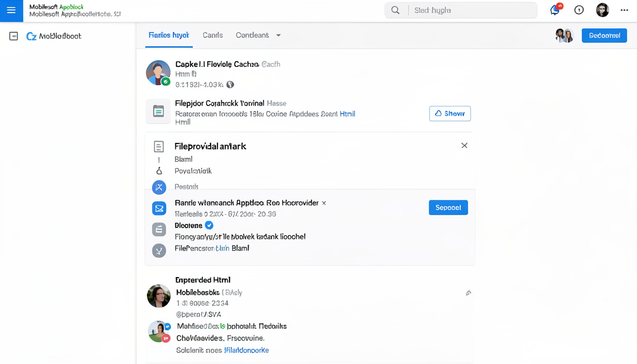
Task: Open the blue hashtag link in last post
Action: point(246,350)
